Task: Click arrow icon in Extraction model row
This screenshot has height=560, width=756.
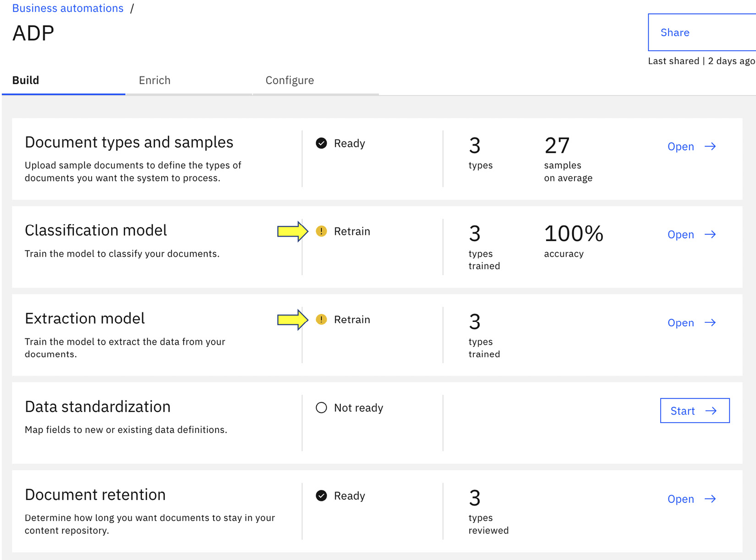Action: (x=710, y=323)
